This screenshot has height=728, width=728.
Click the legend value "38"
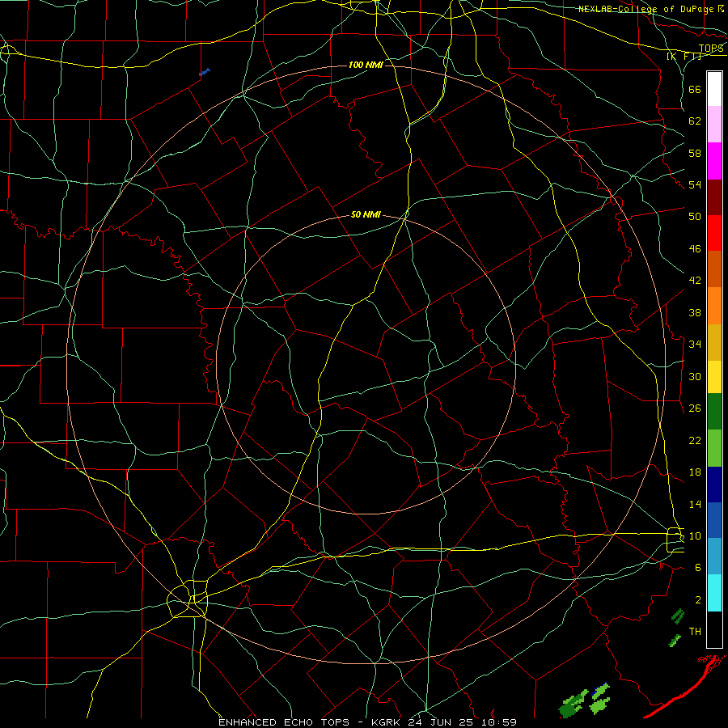click(x=695, y=312)
